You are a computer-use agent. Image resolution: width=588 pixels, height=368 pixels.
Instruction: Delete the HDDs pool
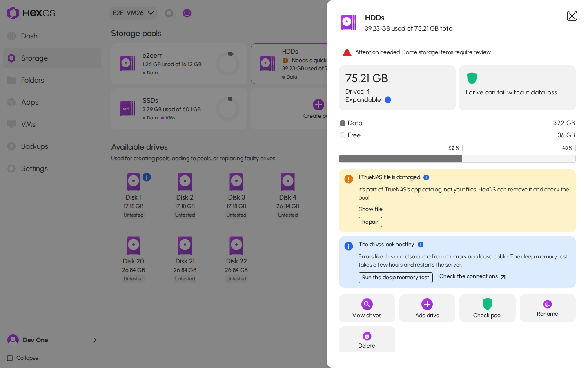tap(367, 340)
